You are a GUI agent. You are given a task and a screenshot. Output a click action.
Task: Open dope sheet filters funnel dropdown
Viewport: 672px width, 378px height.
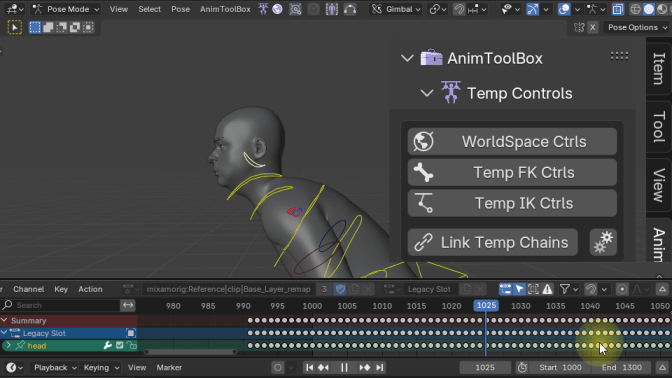(570, 289)
